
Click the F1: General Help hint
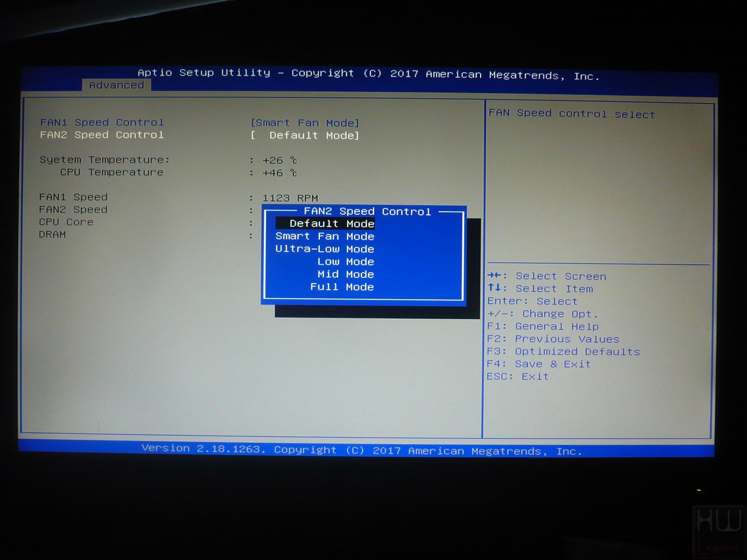click(543, 326)
